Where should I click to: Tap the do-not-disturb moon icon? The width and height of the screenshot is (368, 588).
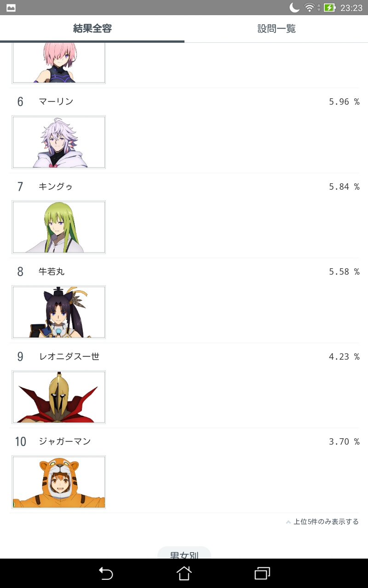[294, 7]
